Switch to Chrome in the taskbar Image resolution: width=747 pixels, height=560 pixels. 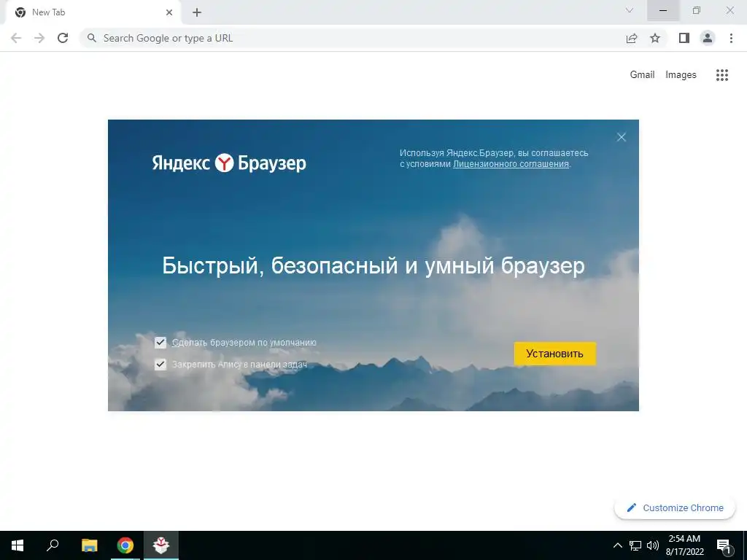(x=125, y=545)
